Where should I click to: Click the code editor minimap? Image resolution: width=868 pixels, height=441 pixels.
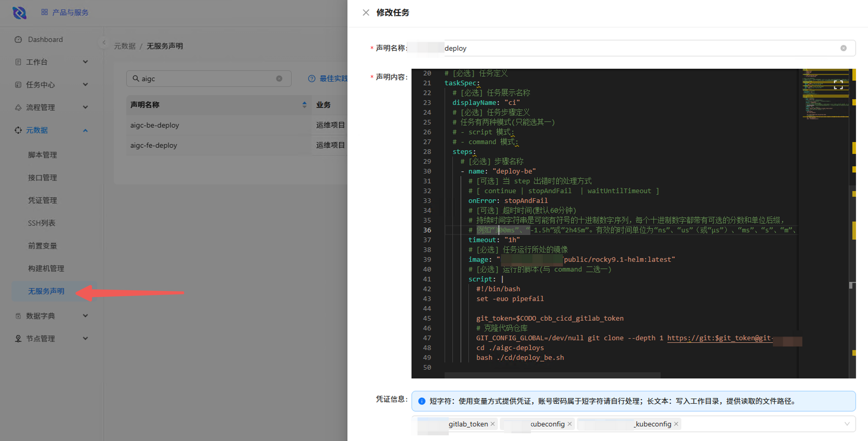point(826,94)
